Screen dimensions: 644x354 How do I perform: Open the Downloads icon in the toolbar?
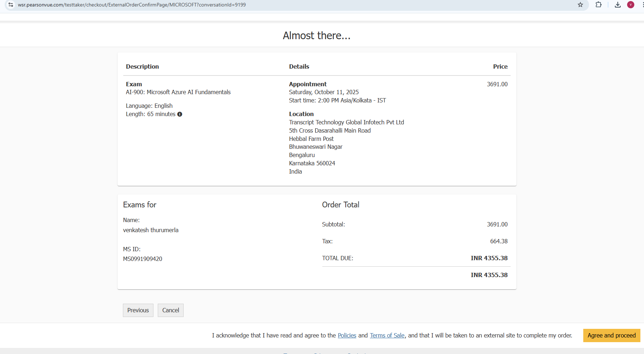tap(618, 5)
